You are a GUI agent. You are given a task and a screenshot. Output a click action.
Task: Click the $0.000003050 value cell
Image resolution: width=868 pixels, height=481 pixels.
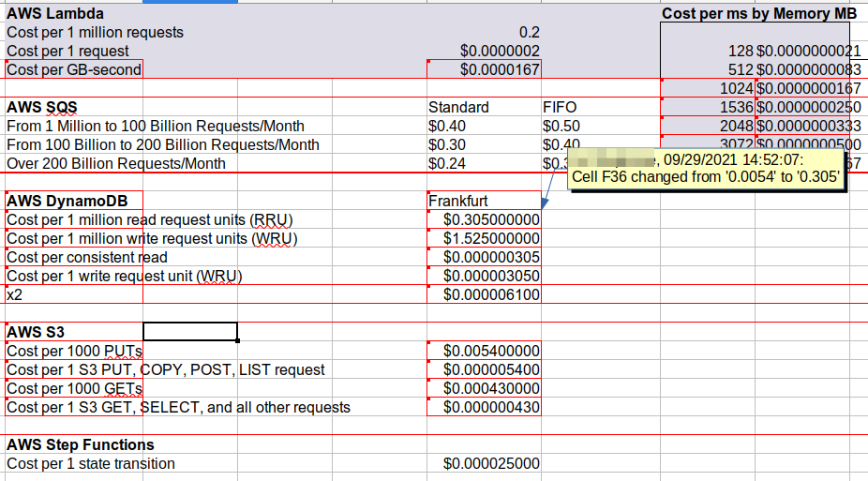pos(485,277)
